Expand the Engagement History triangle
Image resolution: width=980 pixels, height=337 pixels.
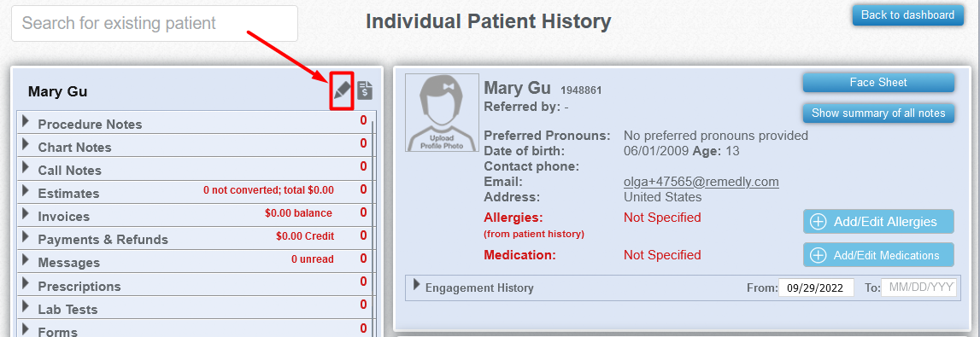point(417,285)
